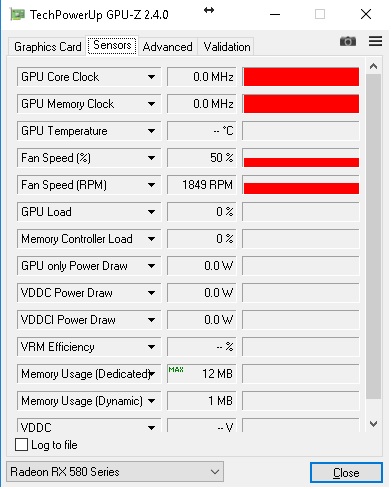Screen dimensions: 391x489
Task: Open the Advanced tab
Action: click(168, 47)
